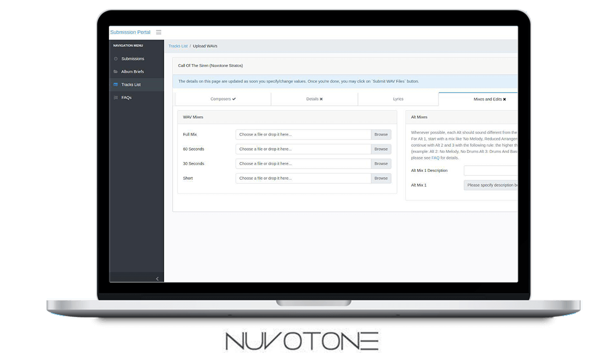Click the 'Alt Mixes' panel heading
This screenshot has height=364, width=607.
pyautogui.click(x=419, y=117)
